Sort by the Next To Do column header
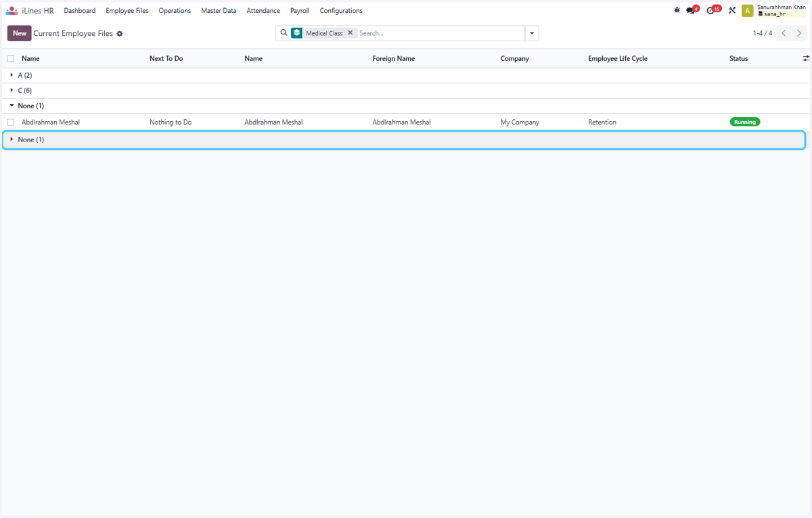This screenshot has width=812, height=518. [166, 58]
